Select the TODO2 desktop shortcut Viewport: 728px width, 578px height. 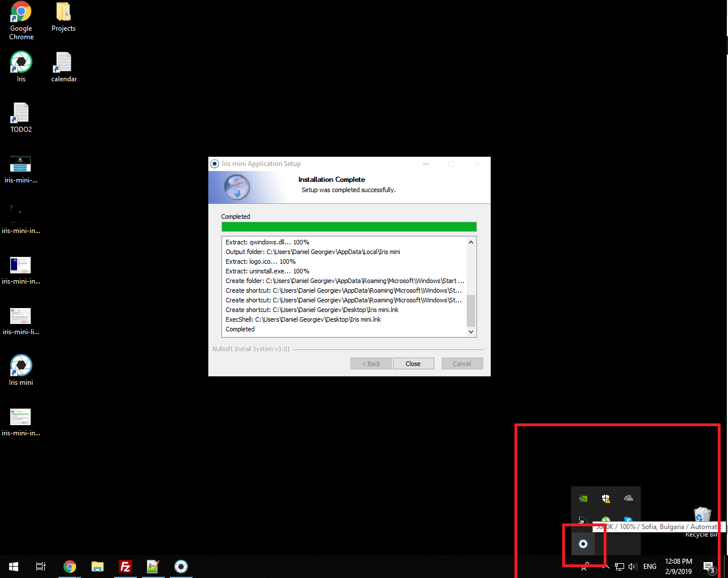[x=21, y=118]
